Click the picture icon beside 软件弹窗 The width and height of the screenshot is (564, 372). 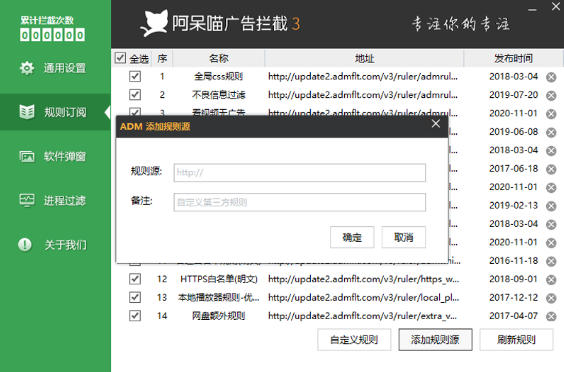click(x=27, y=156)
